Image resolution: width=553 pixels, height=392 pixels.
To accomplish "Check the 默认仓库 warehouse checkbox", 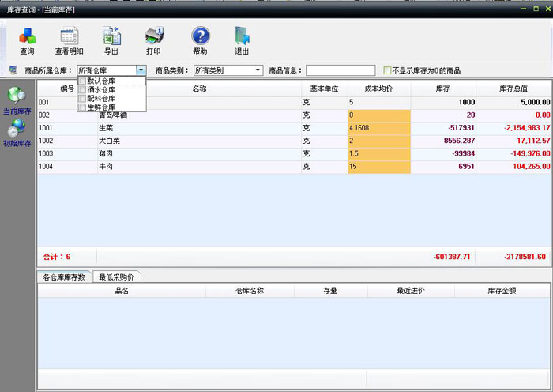I will pyautogui.click(x=82, y=81).
